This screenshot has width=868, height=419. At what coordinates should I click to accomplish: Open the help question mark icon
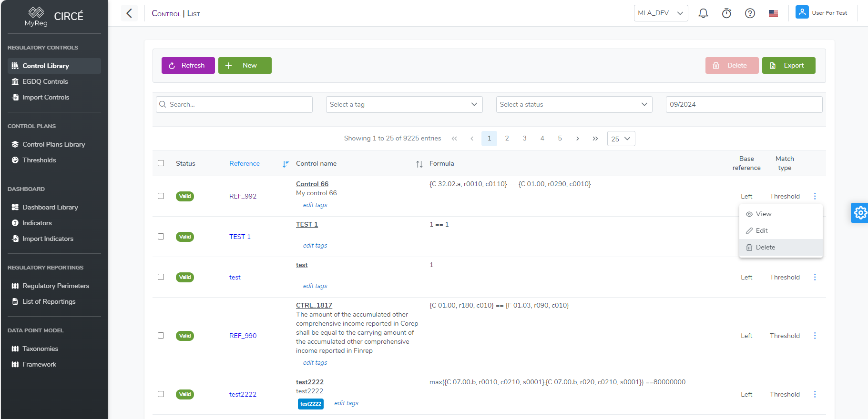(x=750, y=13)
